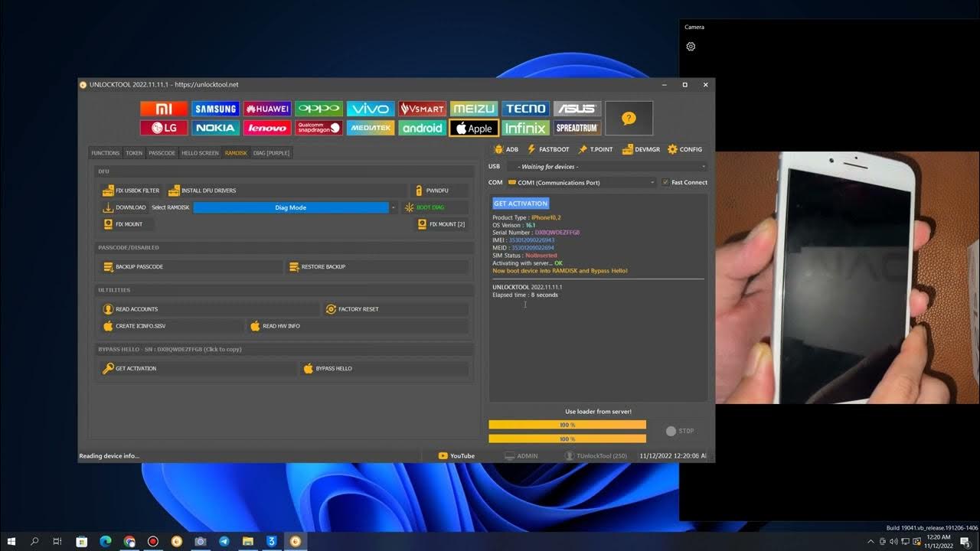Click the FIX MOUNT button

(x=127, y=224)
